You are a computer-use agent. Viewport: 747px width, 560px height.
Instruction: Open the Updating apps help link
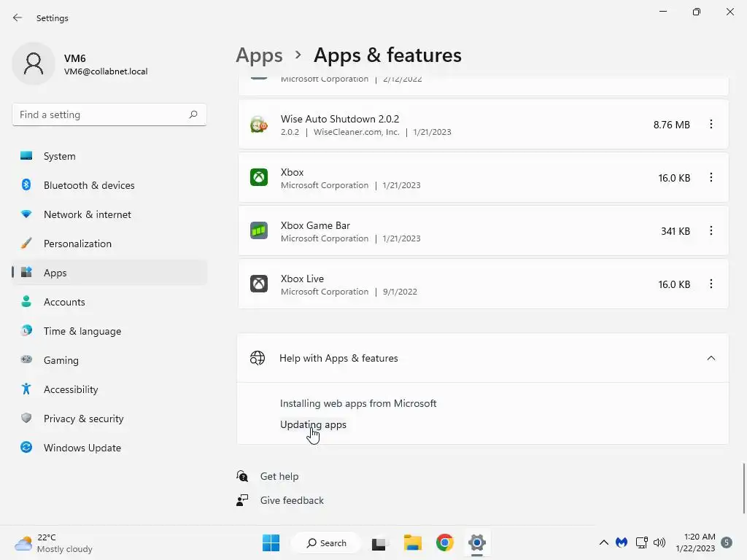click(x=313, y=424)
